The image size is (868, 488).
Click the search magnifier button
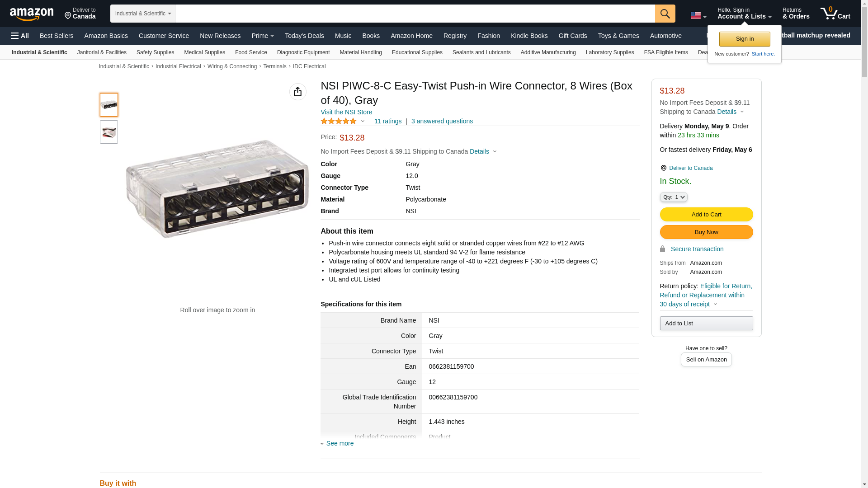pos(665,14)
